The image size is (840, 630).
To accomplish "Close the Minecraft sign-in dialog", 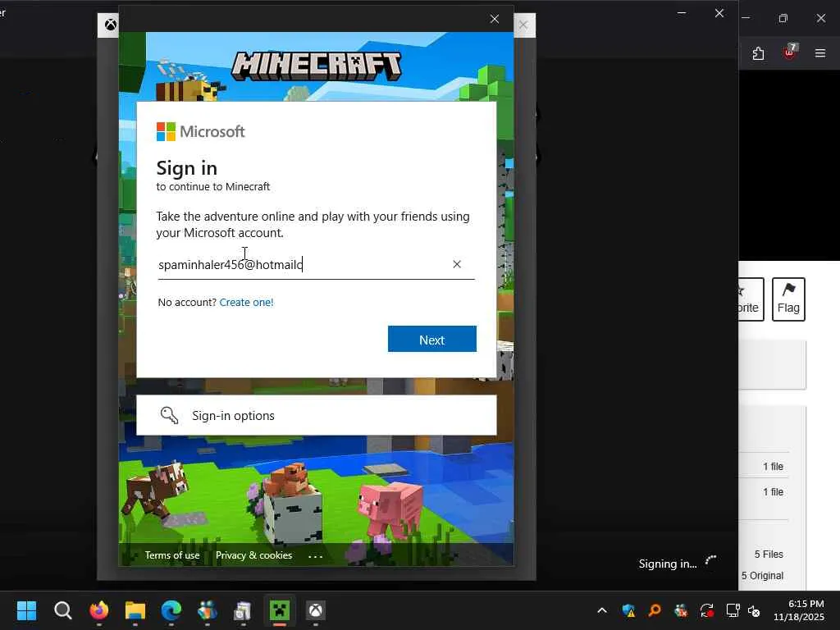I will point(495,20).
